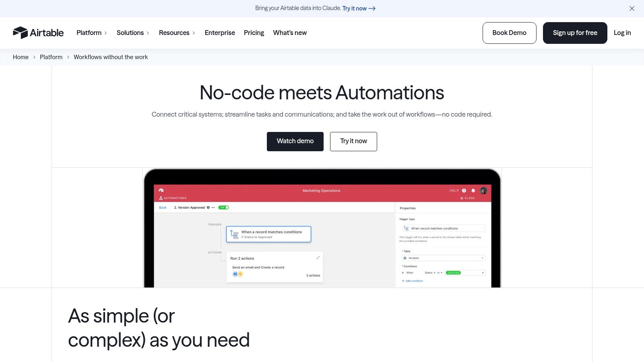Open the Trigger Type selector field

pyautogui.click(x=444, y=228)
